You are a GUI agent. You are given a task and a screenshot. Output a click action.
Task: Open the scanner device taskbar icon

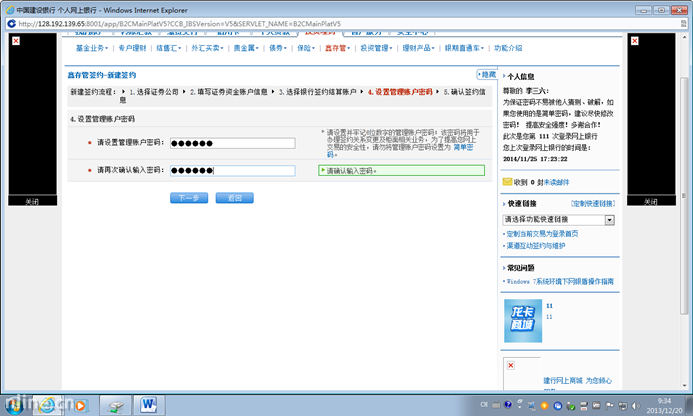(x=116, y=405)
